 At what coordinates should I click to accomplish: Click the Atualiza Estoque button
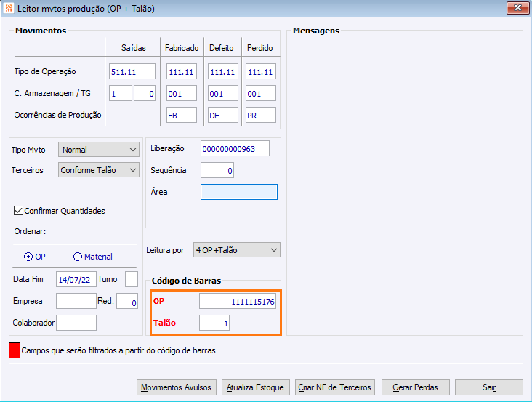pos(256,387)
